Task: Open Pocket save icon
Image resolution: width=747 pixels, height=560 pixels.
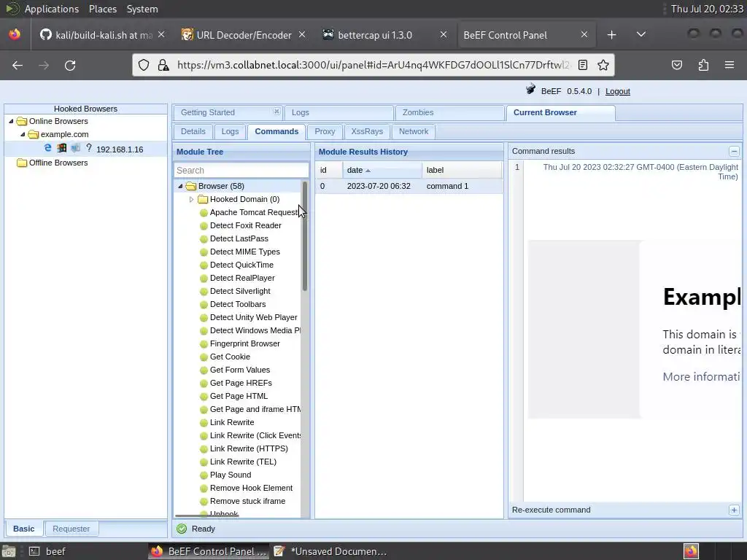Action: tap(676, 65)
